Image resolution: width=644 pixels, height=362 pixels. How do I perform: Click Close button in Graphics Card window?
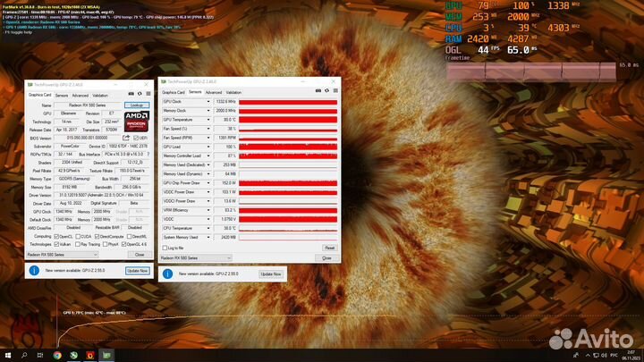[140, 255]
